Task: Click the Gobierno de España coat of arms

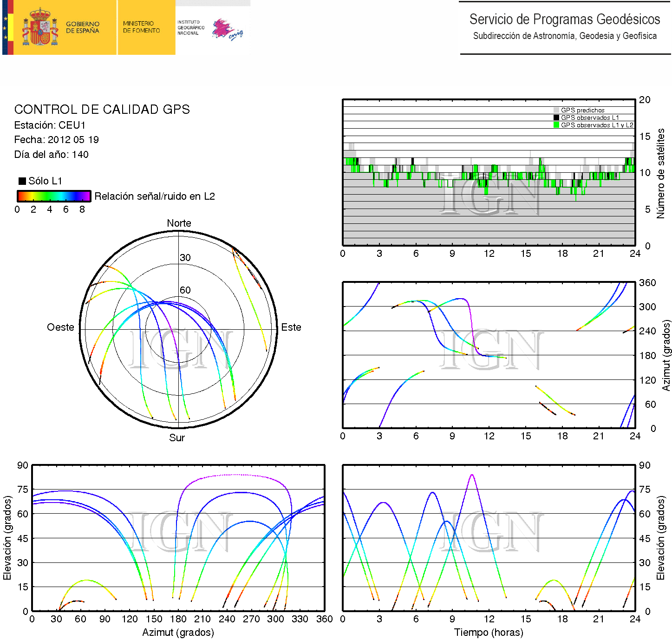Action: tap(40, 28)
